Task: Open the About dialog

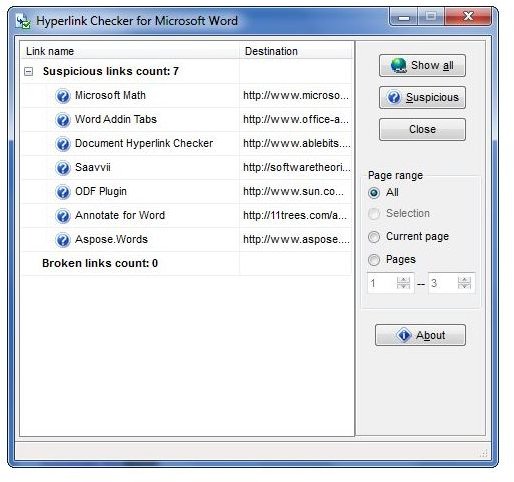Action: [420, 335]
